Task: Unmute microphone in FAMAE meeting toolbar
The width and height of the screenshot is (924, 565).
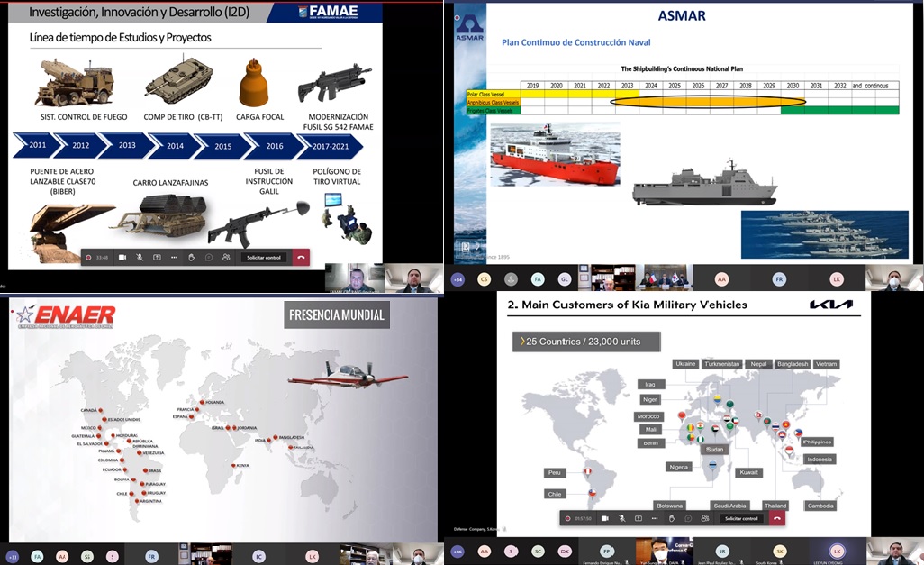Action: click(140, 257)
